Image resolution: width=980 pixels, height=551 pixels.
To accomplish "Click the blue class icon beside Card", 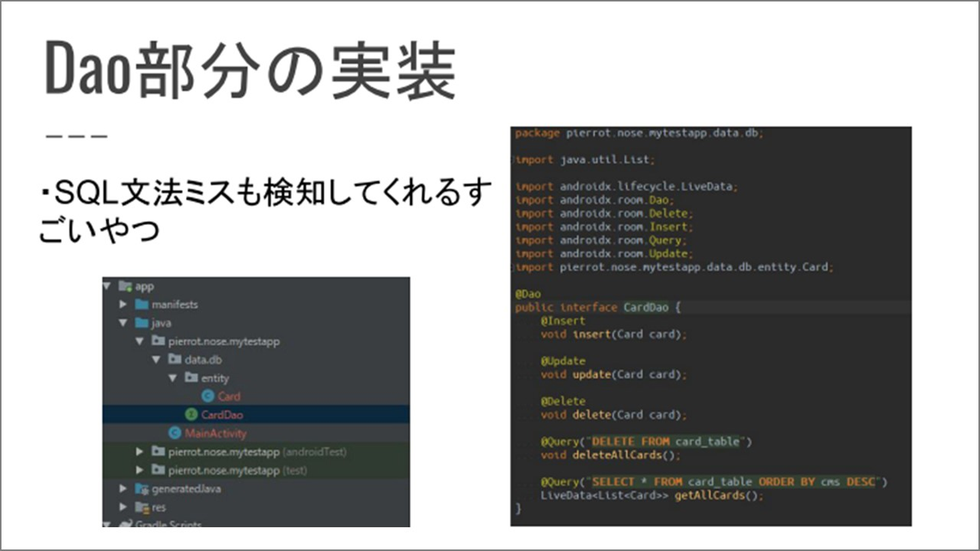I will coord(208,396).
